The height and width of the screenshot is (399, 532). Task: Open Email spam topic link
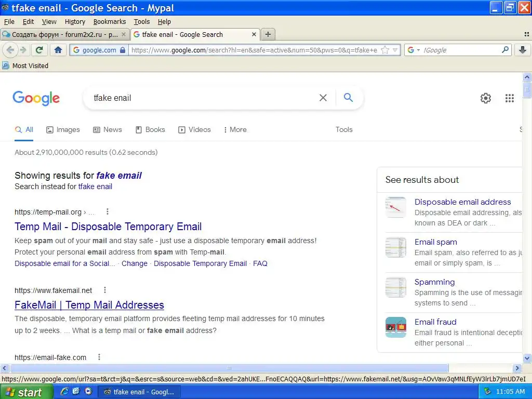coord(436,242)
